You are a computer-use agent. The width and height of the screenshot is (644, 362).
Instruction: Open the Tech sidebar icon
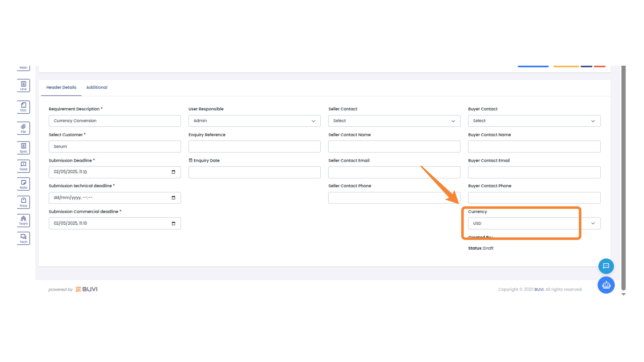click(x=23, y=238)
